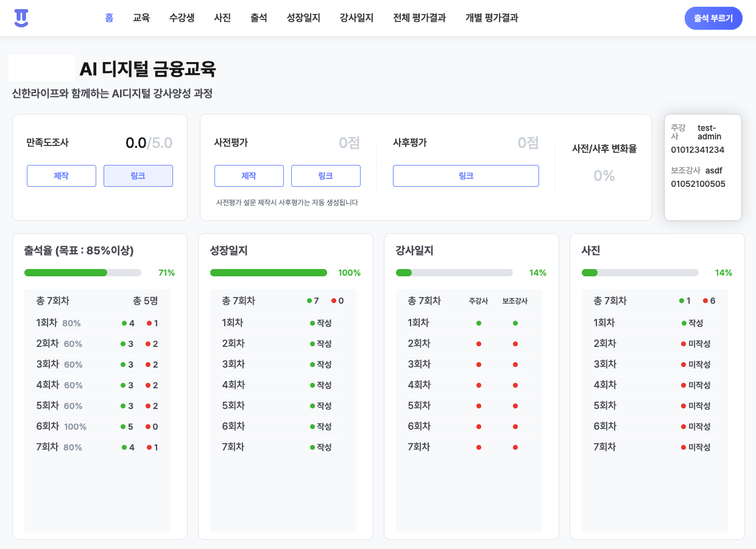The image size is (756, 549).
Task: Click green dot in 성장일지 4회차 row
Action: [313, 385]
